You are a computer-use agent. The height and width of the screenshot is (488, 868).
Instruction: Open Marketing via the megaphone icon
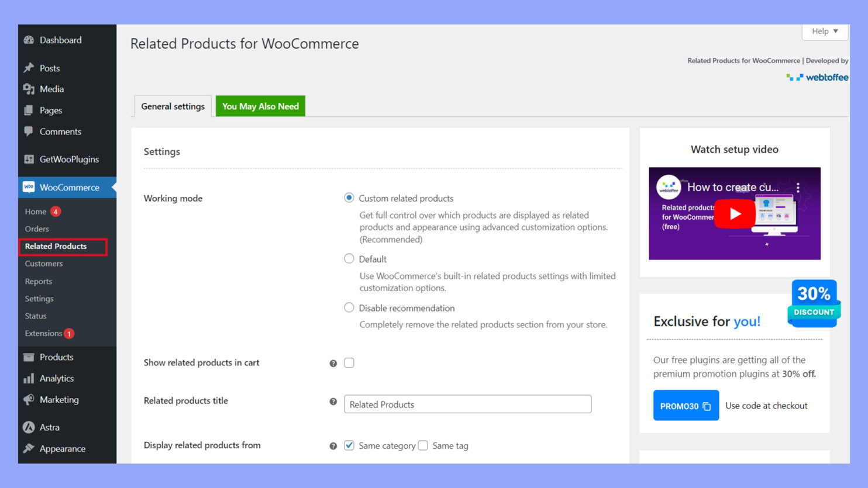coord(29,400)
